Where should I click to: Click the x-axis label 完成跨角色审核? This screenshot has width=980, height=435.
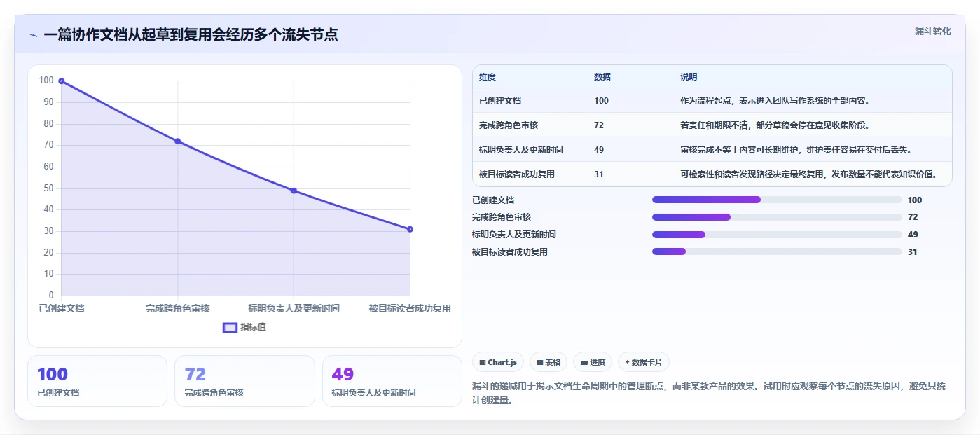177,308
